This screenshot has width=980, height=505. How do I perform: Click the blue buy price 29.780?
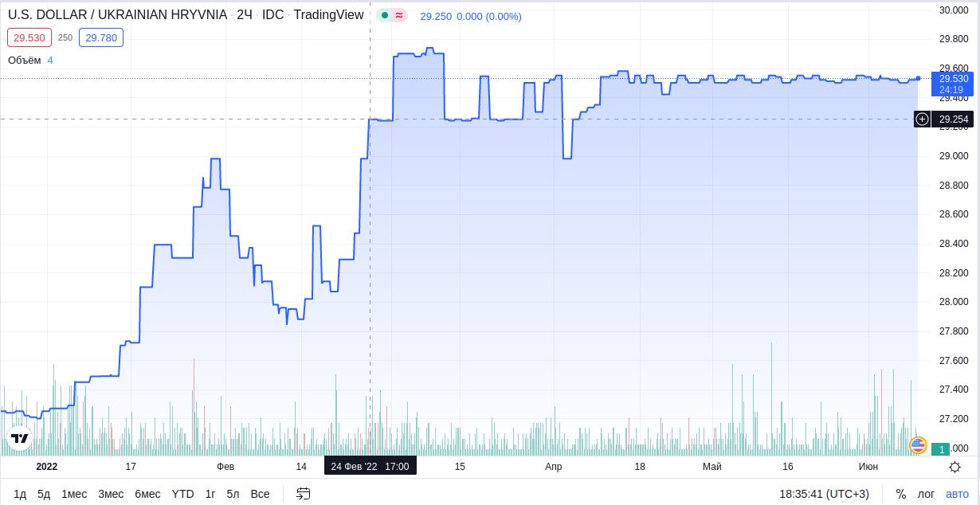(x=101, y=37)
